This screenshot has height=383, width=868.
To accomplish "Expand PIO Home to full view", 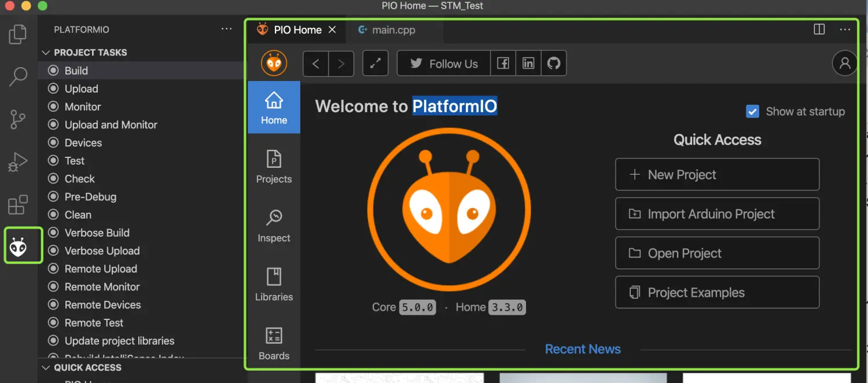I will pos(375,64).
